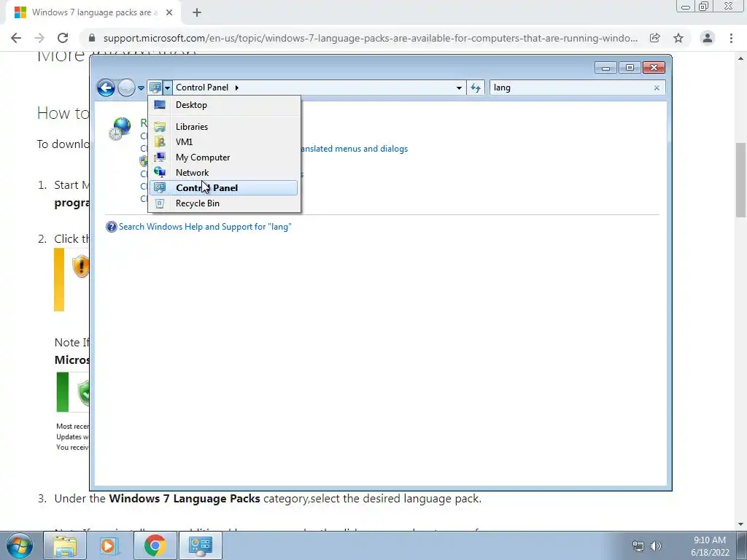Screen dimensions: 747x560
Task: Click the Region and Language globe icon
Action: point(120,128)
